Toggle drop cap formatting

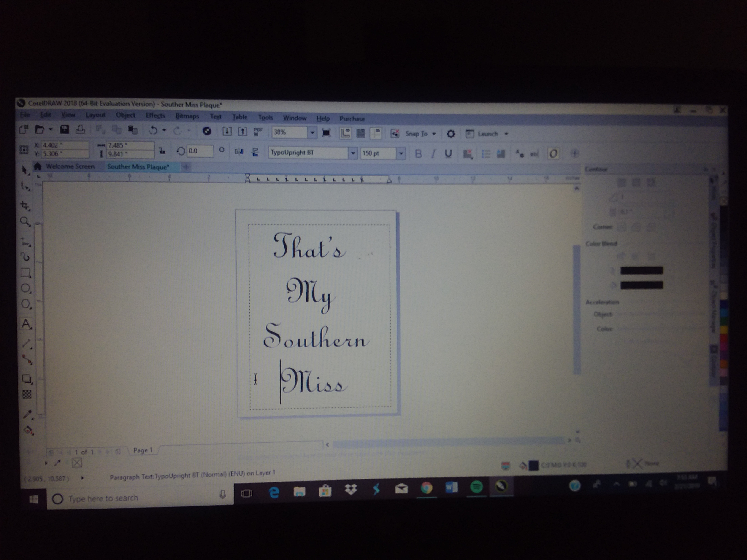(x=501, y=154)
